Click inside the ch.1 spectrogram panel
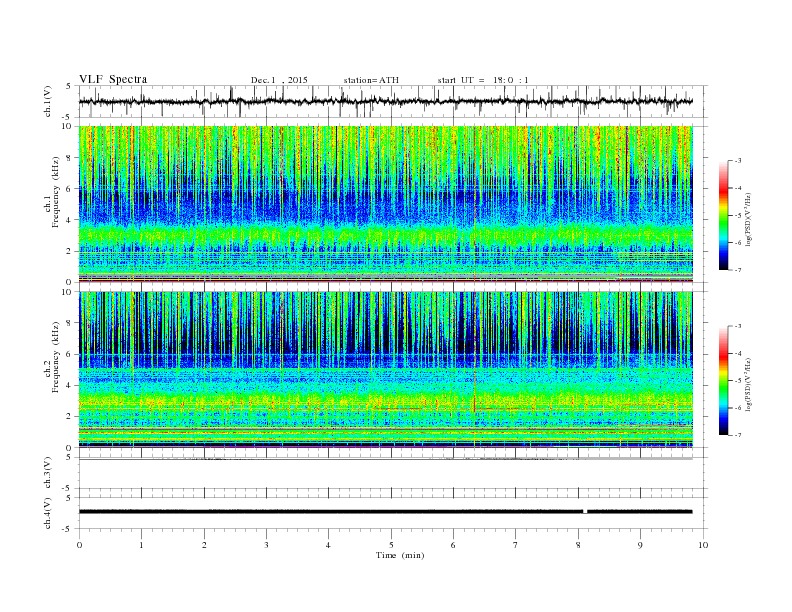The width and height of the screenshot is (792, 612). 385,204
